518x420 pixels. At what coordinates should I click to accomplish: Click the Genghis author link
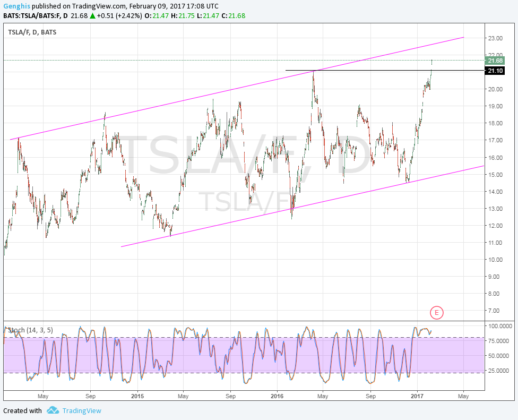pyautogui.click(x=17, y=6)
